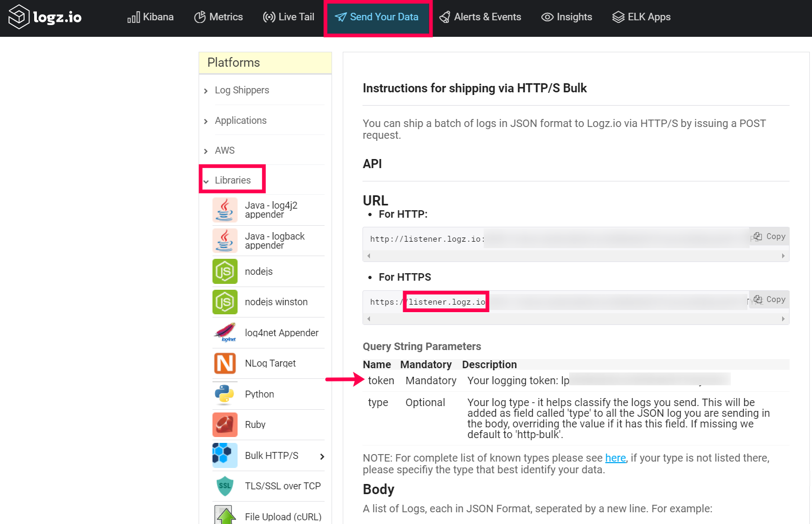Click the log4net feather icon

tap(225, 333)
